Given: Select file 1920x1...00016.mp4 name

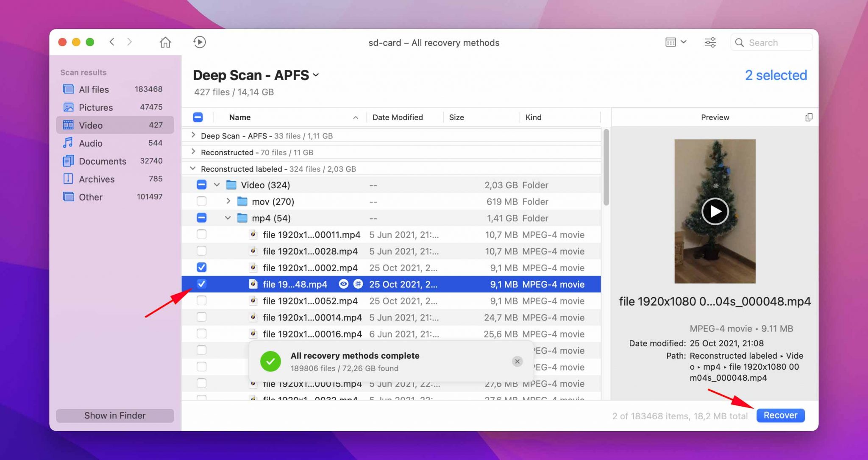Looking at the screenshot, I should (312, 334).
